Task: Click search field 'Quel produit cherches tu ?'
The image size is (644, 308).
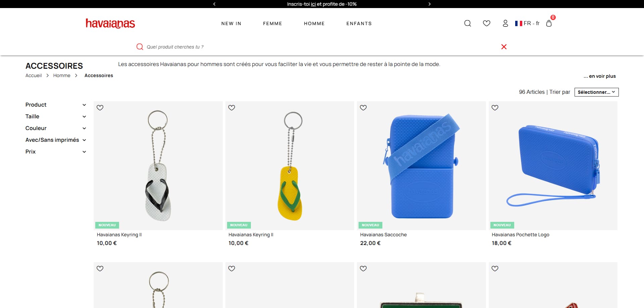Action: (x=319, y=47)
